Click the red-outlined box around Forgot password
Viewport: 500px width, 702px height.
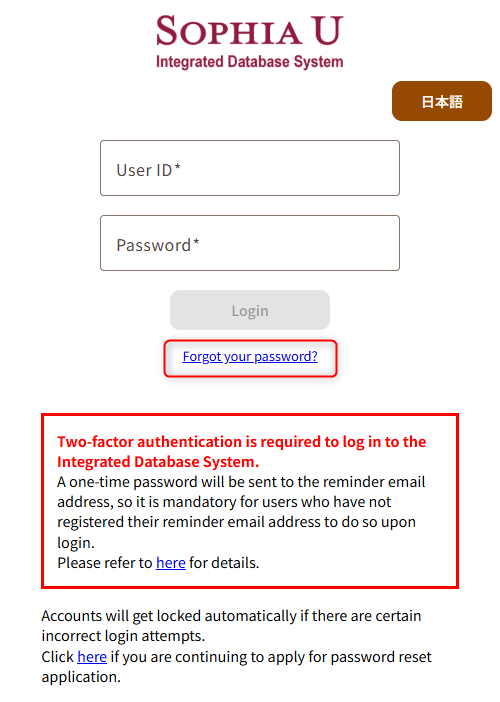tap(250, 359)
